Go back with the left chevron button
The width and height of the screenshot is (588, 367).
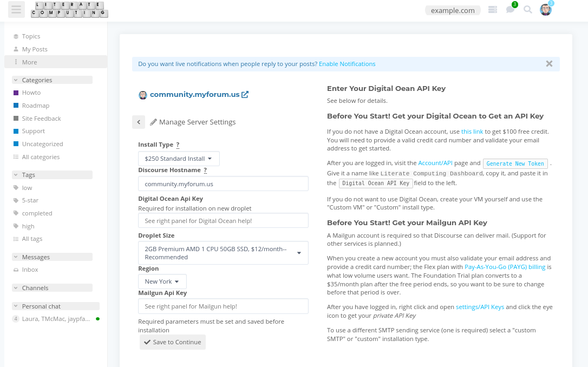pyautogui.click(x=139, y=122)
